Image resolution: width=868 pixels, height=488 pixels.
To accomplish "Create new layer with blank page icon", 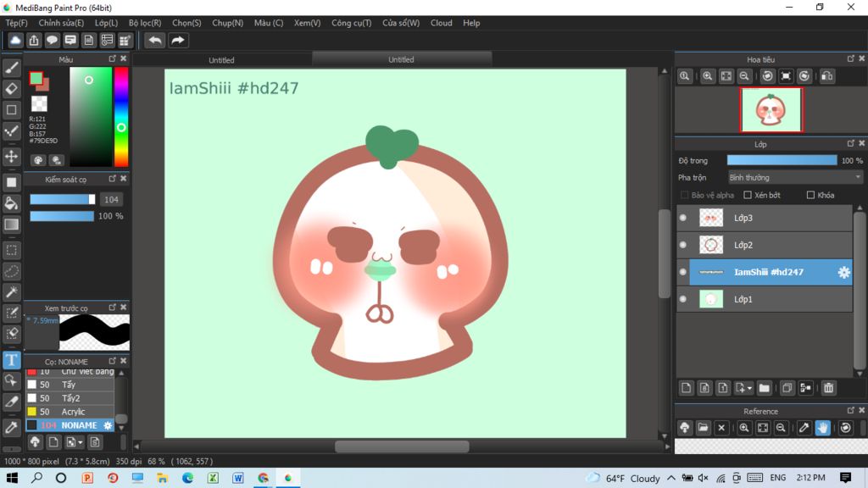I will pos(686,388).
